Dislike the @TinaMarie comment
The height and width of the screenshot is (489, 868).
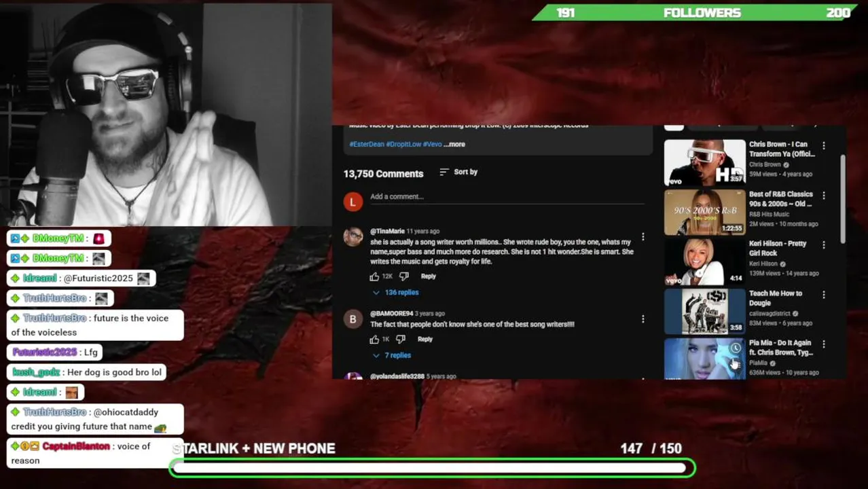[404, 276]
